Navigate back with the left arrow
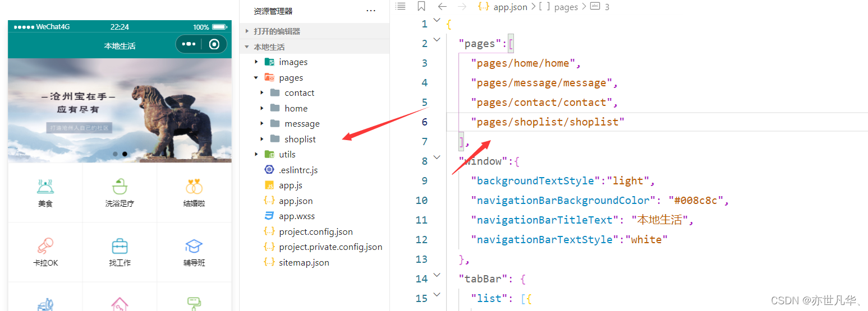868x311 pixels. coord(442,6)
